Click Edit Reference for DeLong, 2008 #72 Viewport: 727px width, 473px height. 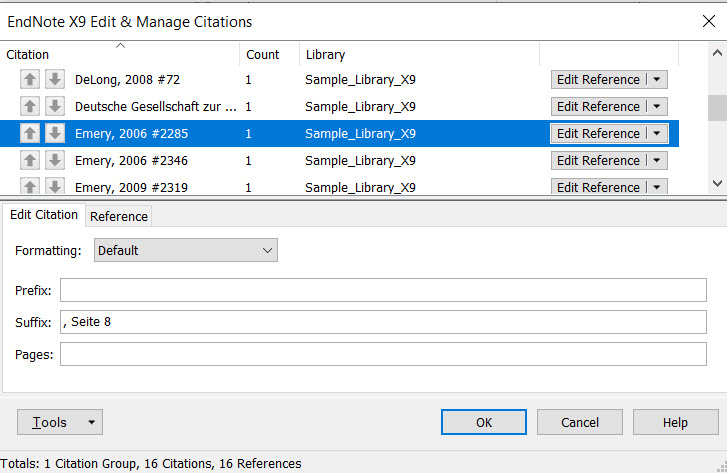click(x=598, y=80)
